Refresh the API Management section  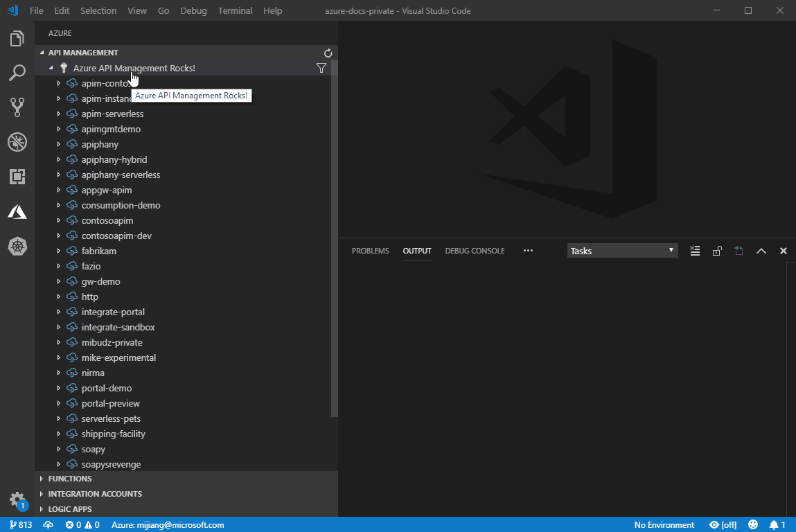pos(327,53)
